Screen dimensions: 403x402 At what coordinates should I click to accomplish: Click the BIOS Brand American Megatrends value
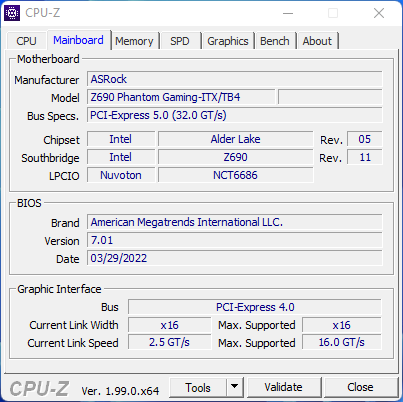(235, 222)
